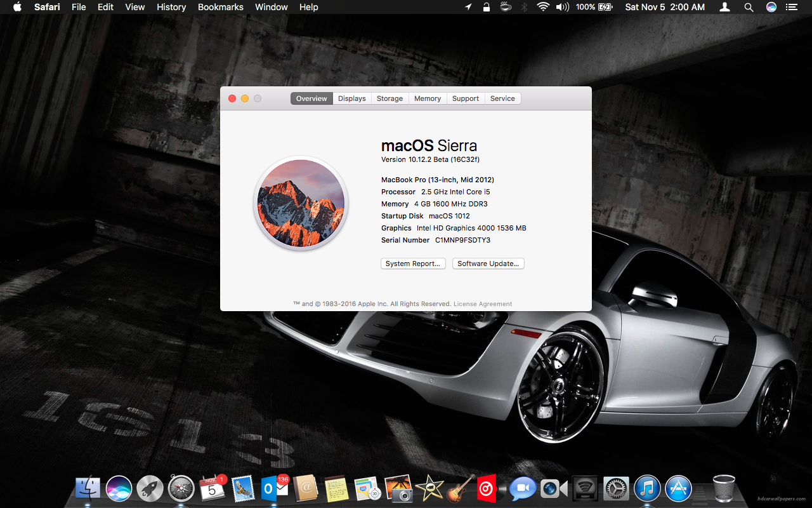Screen dimensions: 812x508
Task: Switch to the Service tab
Action: 502,98
